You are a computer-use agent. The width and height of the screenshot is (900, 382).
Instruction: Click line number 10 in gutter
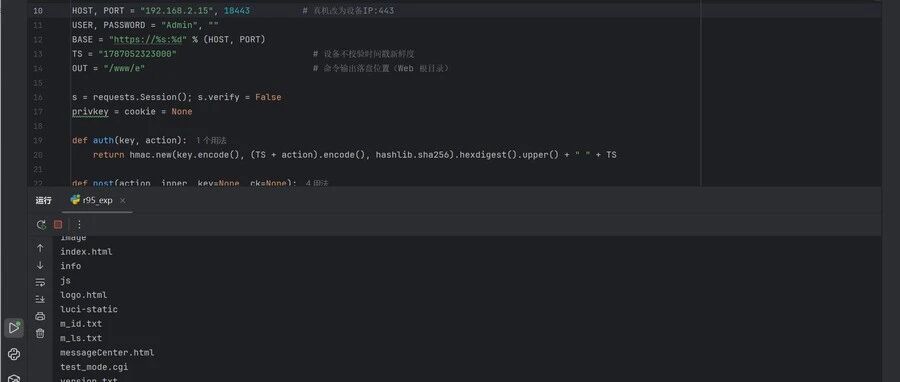pos(38,11)
